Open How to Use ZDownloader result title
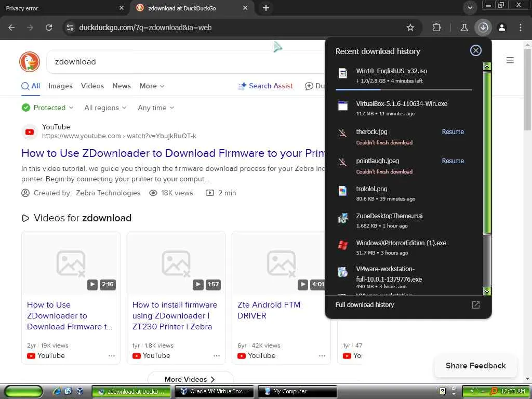This screenshot has height=399, width=532. 173,153
